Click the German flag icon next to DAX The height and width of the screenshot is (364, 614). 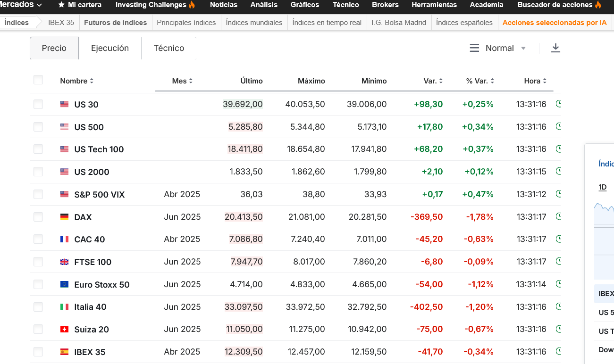pyautogui.click(x=64, y=217)
